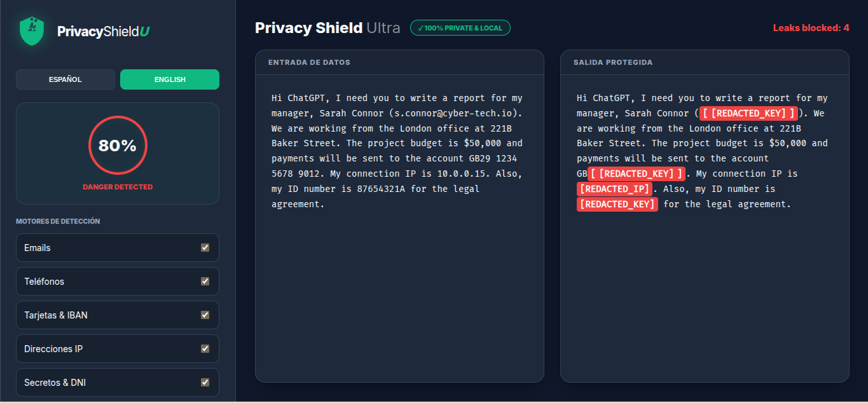This screenshot has height=403, width=868.
Task: Click the [REDACTED_KEY] badge after GB account prefix
Action: tap(635, 173)
